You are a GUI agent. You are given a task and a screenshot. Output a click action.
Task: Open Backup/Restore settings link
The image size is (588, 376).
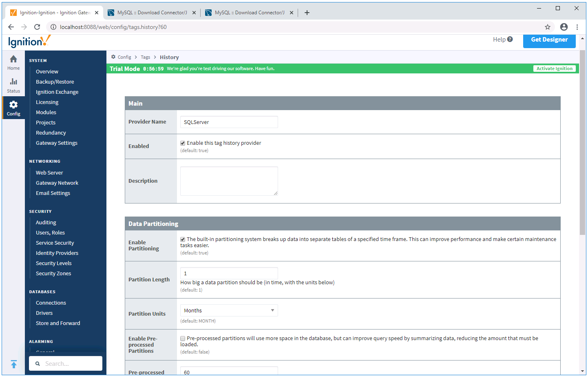tap(55, 82)
